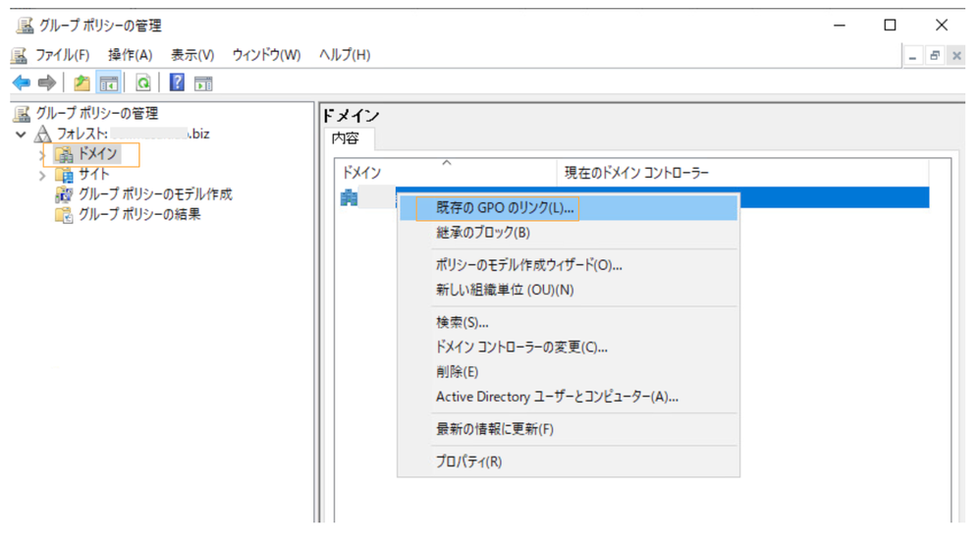Open the Help question mark icon
980x543 pixels.
177,81
